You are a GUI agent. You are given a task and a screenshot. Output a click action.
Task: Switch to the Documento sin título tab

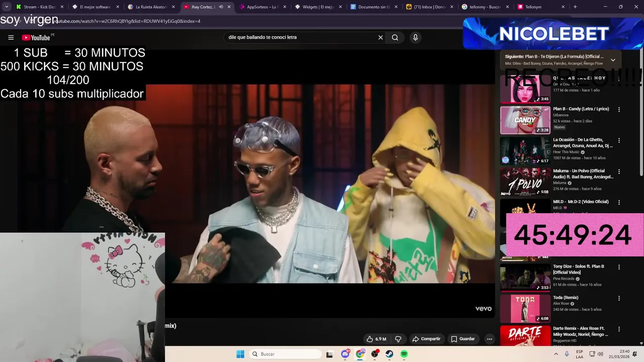[x=374, y=7]
